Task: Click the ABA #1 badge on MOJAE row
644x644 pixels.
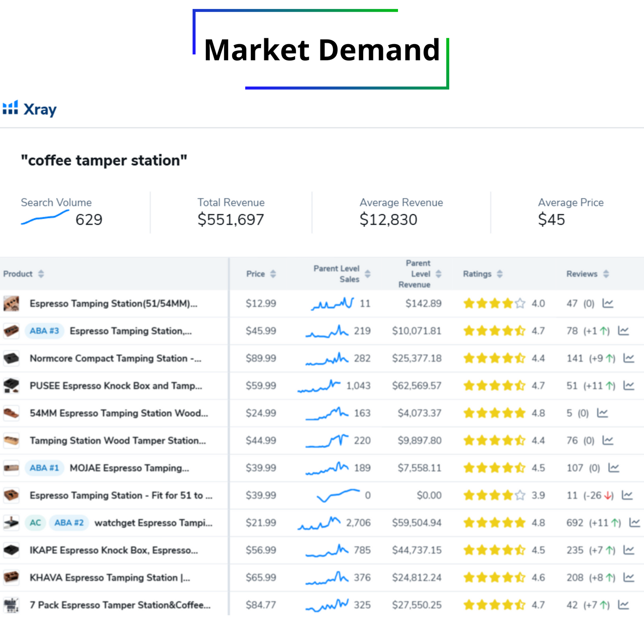Action: [45, 468]
